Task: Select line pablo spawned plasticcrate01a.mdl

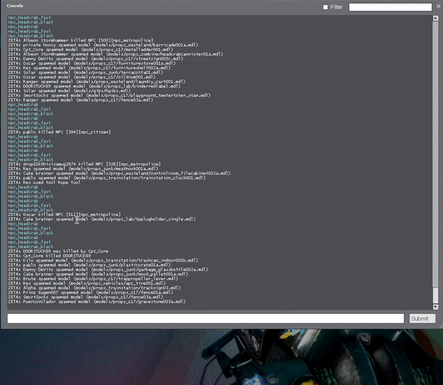Action: [x=89, y=265]
